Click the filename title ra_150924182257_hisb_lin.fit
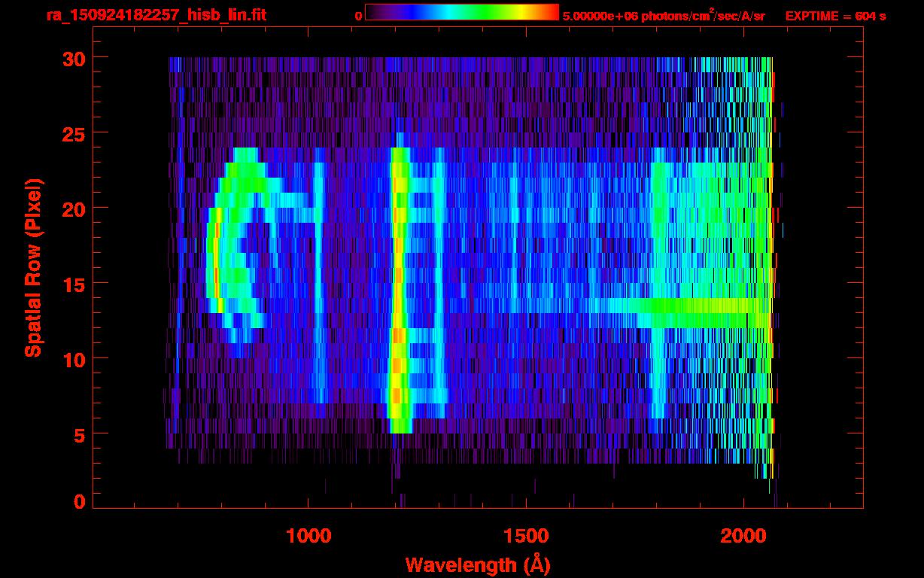The height and width of the screenshot is (578, 924). pos(156,14)
